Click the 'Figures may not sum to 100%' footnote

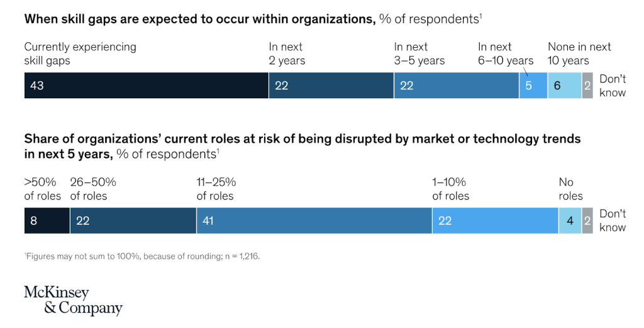pyautogui.click(x=142, y=256)
